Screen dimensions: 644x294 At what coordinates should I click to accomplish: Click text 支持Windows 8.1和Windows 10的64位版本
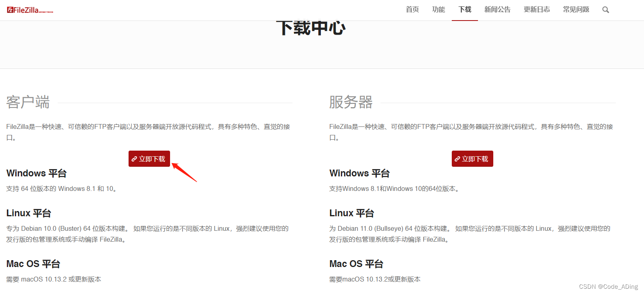click(395, 188)
